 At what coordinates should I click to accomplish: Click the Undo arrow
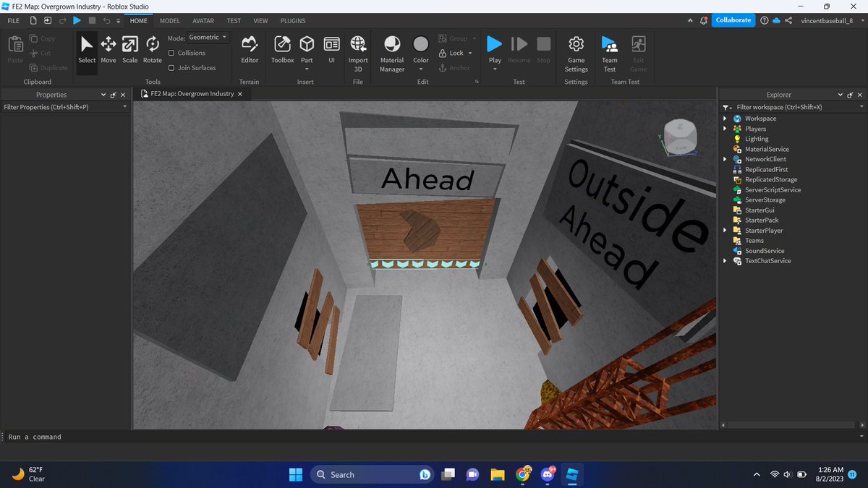[107, 20]
